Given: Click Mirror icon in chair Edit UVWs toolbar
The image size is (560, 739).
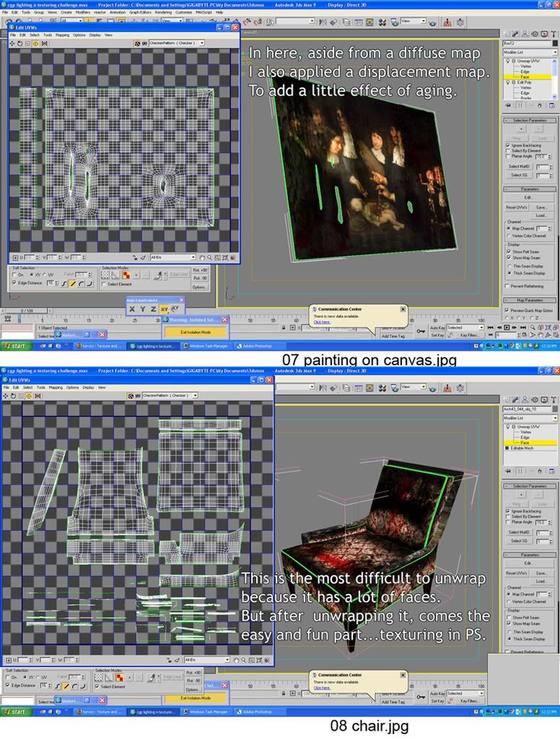Looking at the screenshot, I should click(38, 396).
